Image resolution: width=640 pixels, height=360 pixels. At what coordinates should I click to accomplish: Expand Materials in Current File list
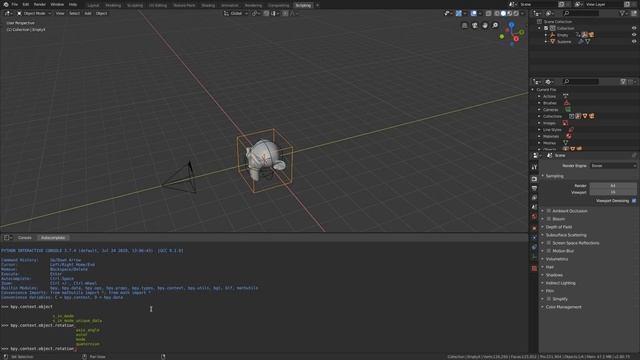click(x=540, y=136)
